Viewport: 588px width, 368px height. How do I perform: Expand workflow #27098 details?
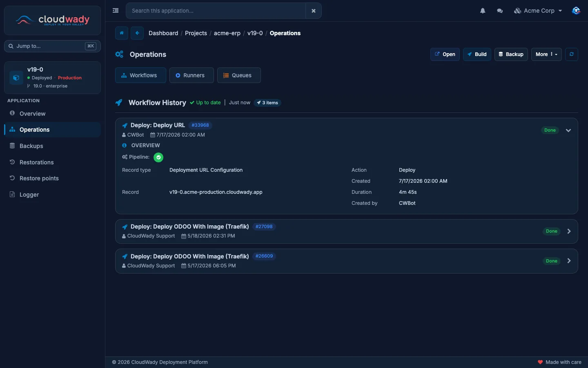[x=569, y=231]
